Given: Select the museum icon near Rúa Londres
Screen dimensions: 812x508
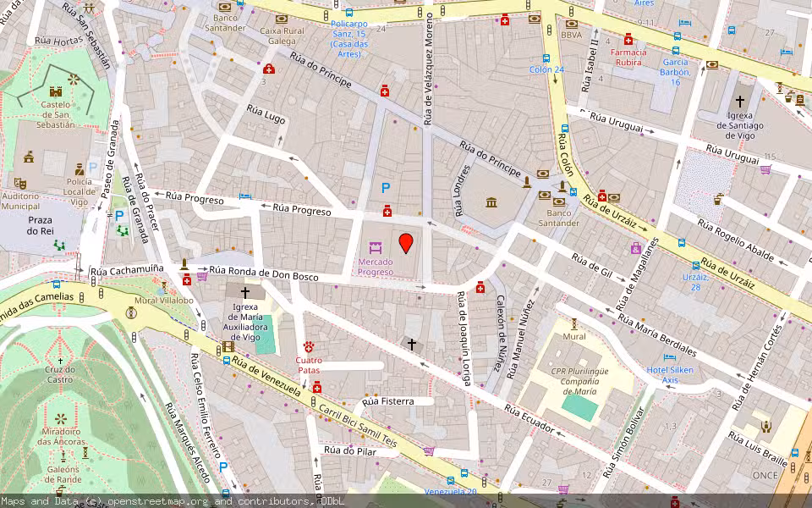Looking at the screenshot, I should tap(491, 202).
